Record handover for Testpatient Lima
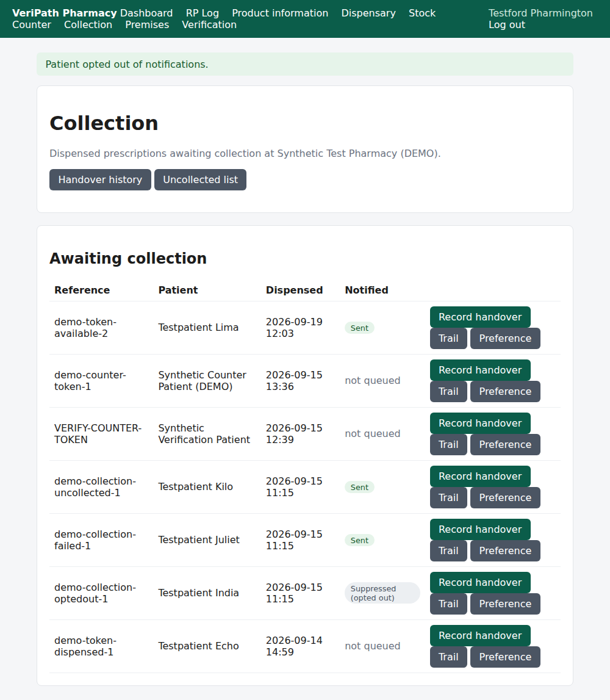610x700 pixels. [x=480, y=317]
